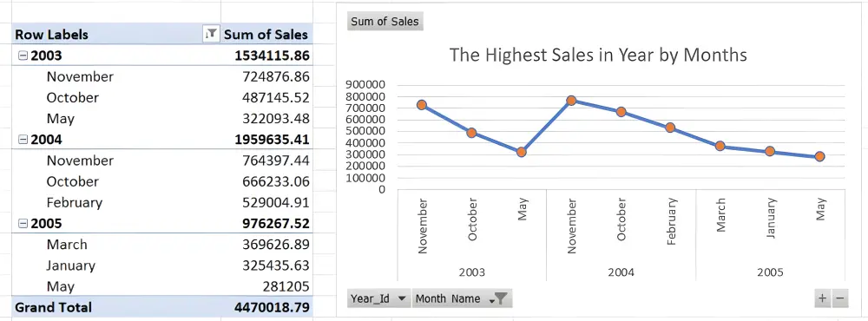The image size is (868, 321).
Task: Select the Sum of Sales column header
Action: tap(266, 35)
